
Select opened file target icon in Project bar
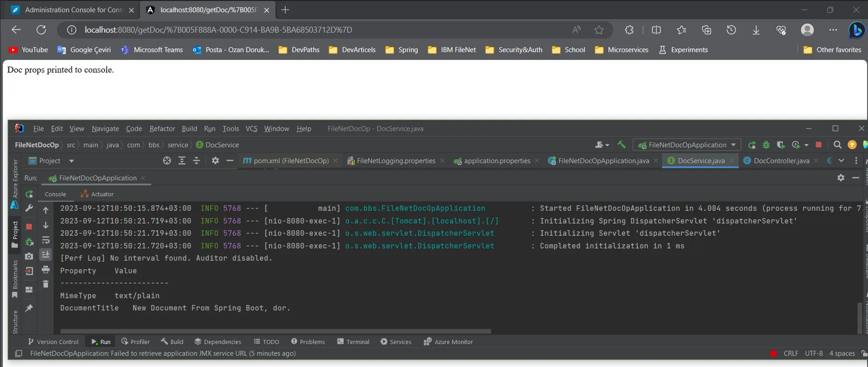[x=167, y=161]
